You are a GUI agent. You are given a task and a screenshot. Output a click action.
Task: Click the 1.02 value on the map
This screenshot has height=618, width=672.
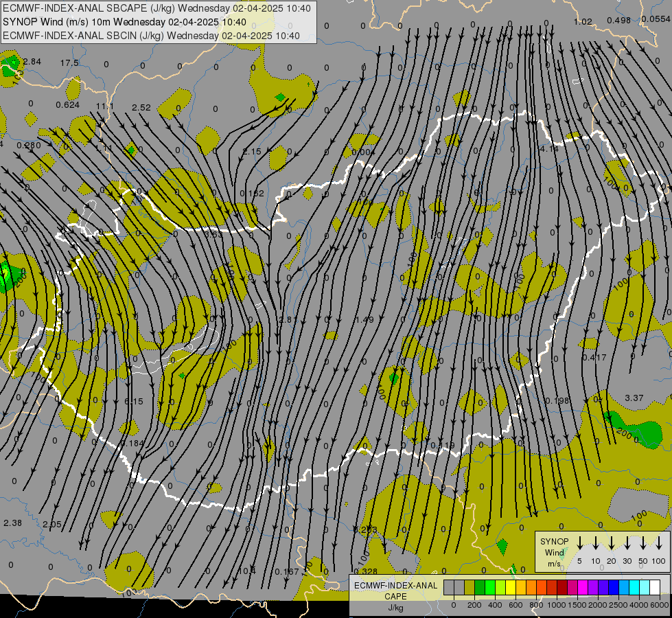coord(583,21)
